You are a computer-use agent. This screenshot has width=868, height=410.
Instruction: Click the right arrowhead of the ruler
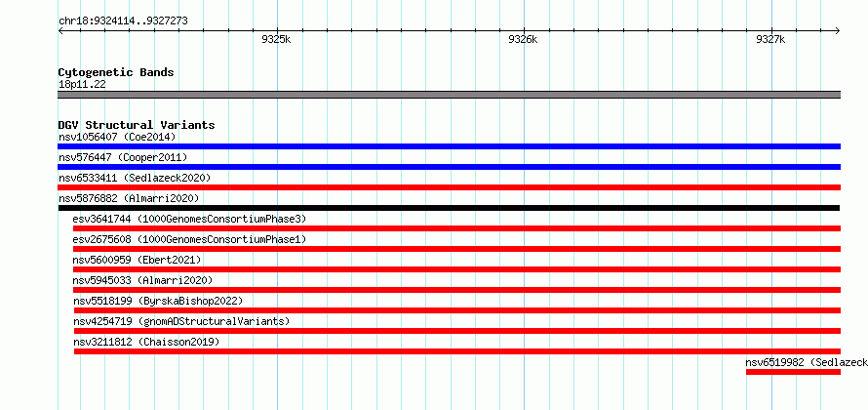(838, 30)
